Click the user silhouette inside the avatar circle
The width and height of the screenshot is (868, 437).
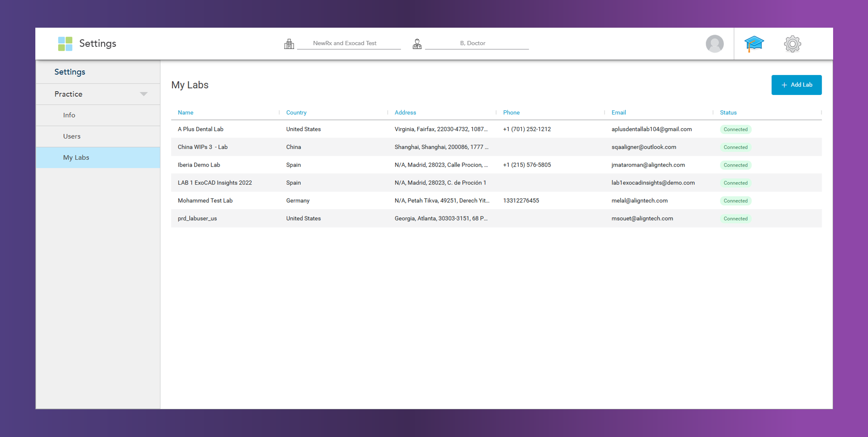click(x=714, y=44)
